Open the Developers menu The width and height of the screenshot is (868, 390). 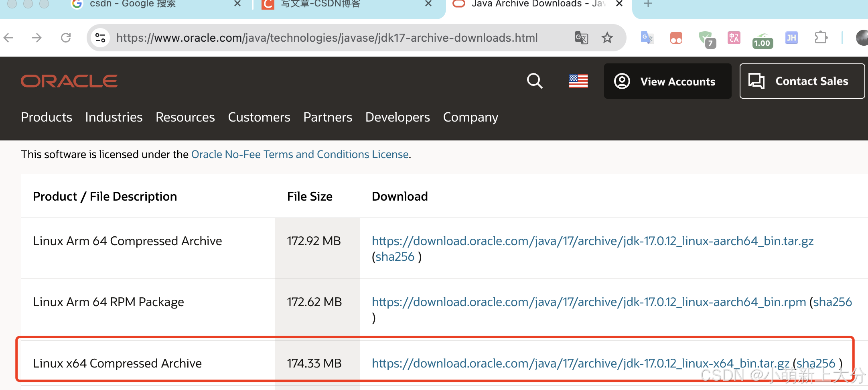click(397, 117)
